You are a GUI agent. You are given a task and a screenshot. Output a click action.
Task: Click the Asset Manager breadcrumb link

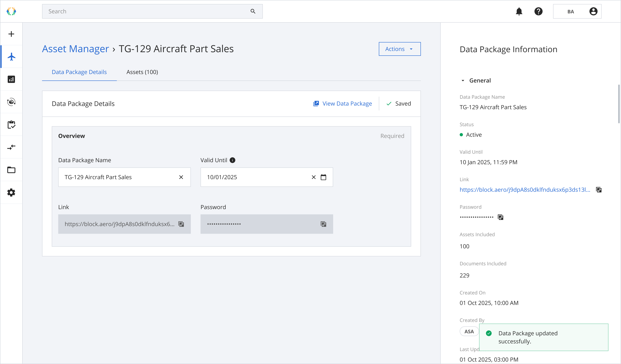click(75, 49)
